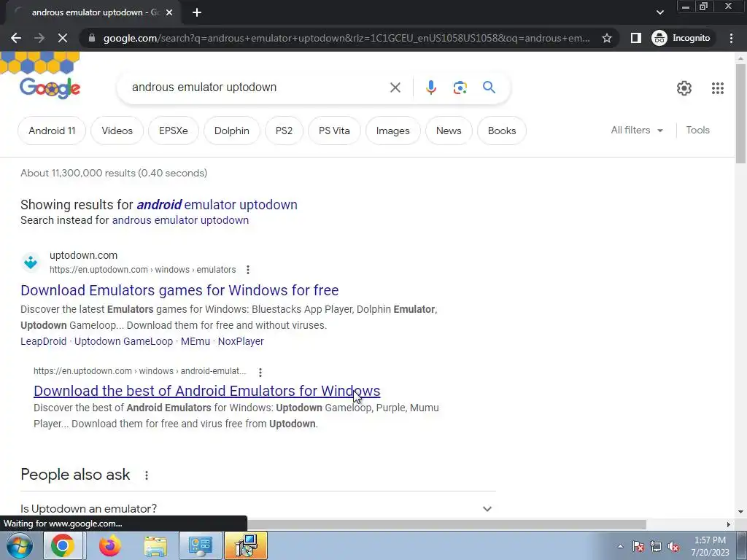
Task: Select the Android 11 filter chip
Action: [52, 131]
